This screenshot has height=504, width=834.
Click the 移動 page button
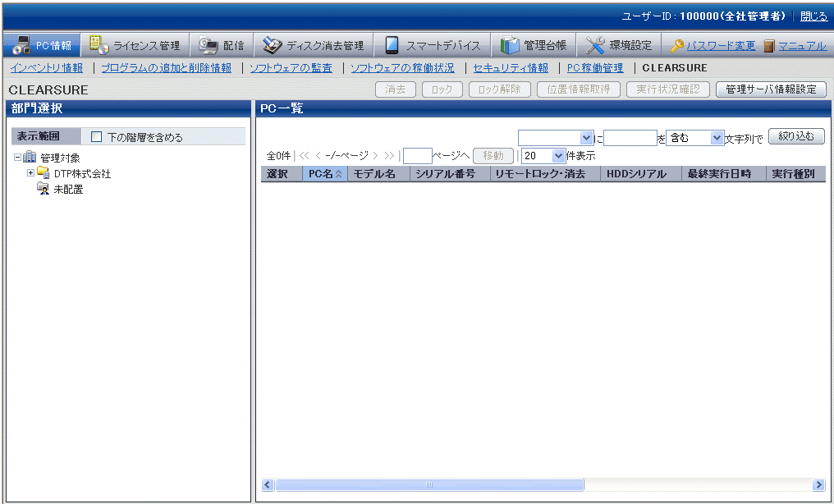coord(493,156)
